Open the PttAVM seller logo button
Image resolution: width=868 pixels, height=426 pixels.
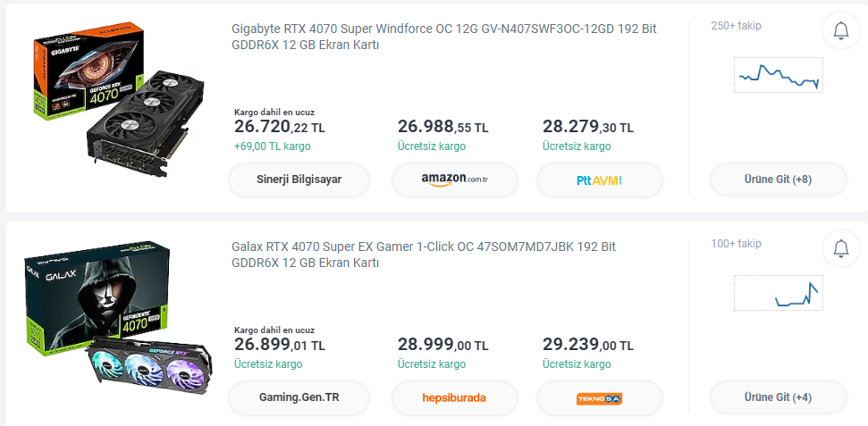tap(600, 180)
